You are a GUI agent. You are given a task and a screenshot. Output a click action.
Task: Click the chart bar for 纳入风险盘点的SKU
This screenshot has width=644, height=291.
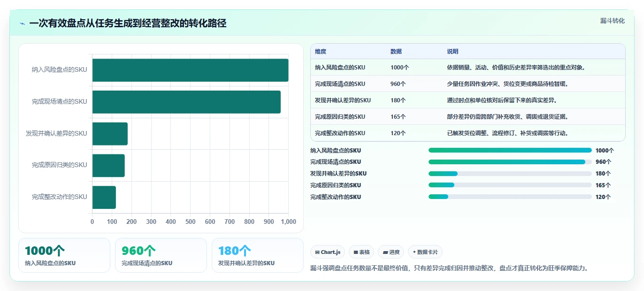coord(190,70)
